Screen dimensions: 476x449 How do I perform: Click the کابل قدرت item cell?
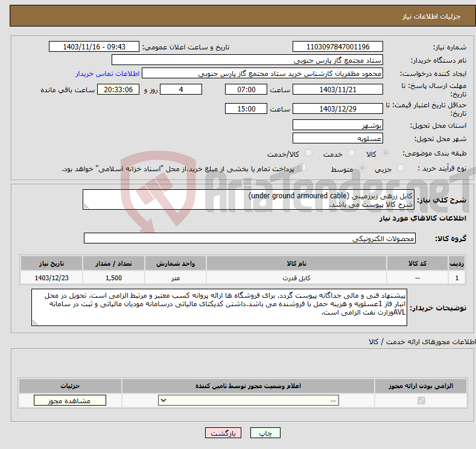click(296, 278)
